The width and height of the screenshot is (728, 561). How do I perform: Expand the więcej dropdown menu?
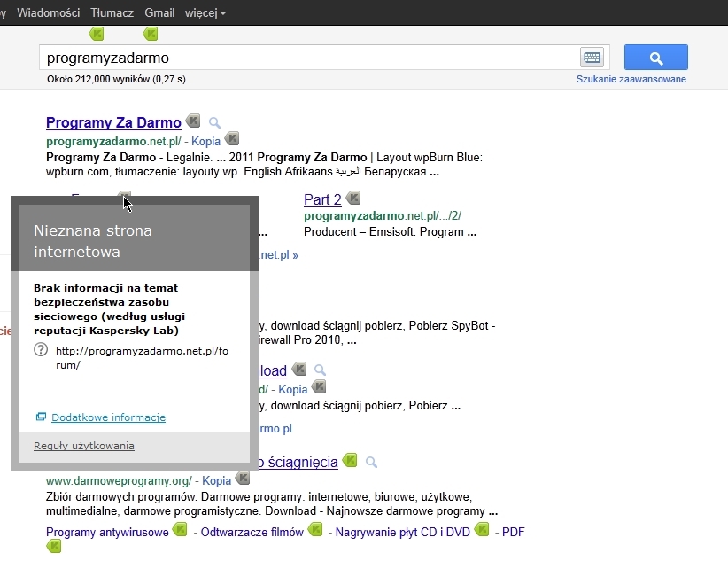(205, 13)
